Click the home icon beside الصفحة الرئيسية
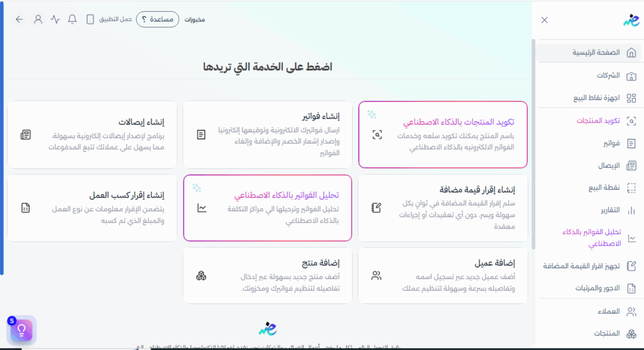644x350 pixels. pos(631,53)
